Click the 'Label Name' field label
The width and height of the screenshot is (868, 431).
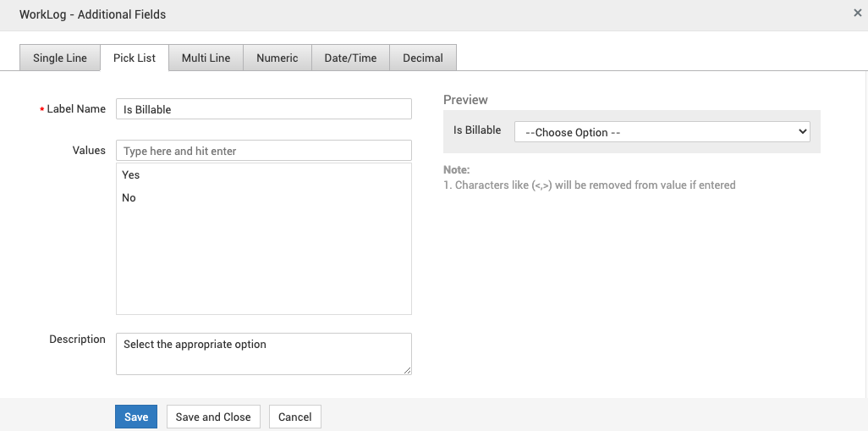(x=76, y=109)
